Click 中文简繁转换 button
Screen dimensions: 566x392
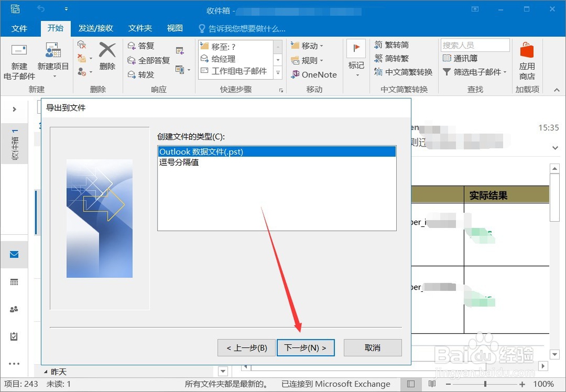coord(404,72)
